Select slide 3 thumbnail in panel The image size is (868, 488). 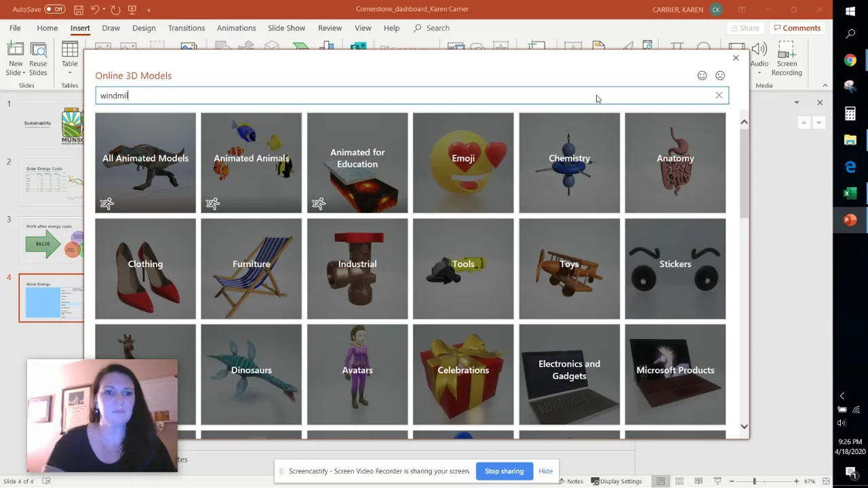[52, 239]
